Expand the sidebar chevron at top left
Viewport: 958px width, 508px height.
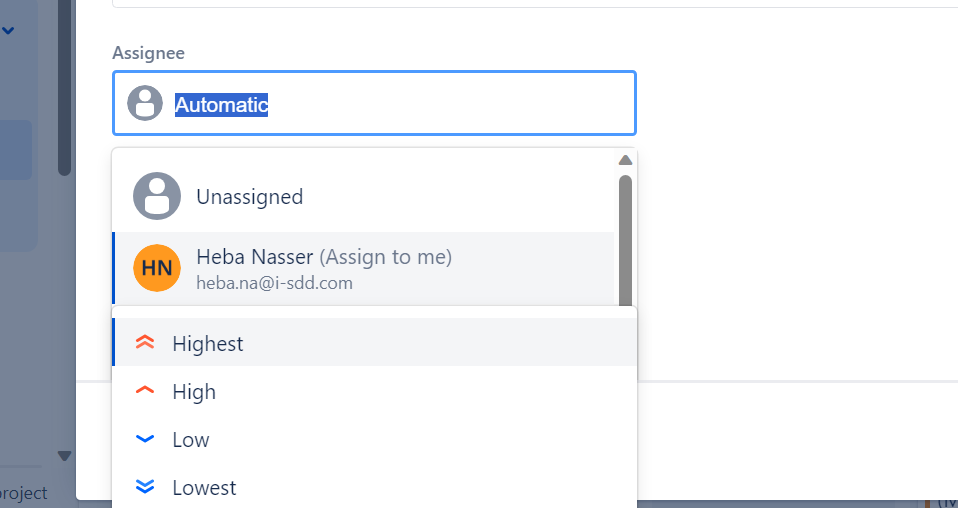(x=7, y=30)
